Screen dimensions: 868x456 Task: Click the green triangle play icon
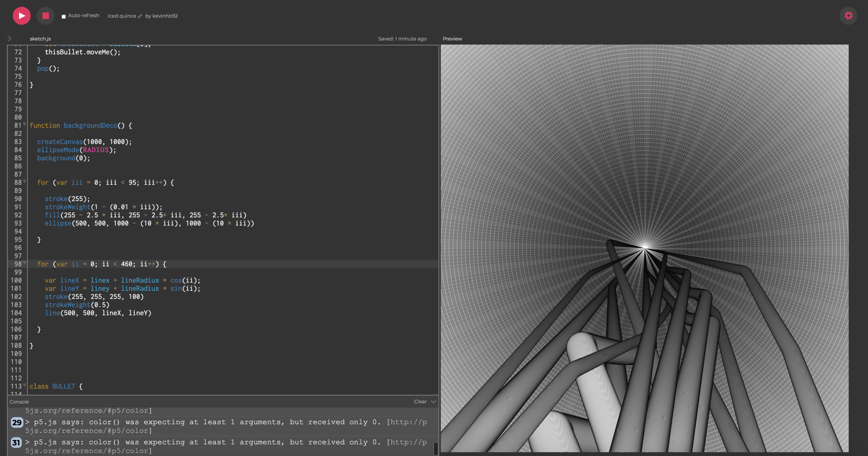[21, 16]
